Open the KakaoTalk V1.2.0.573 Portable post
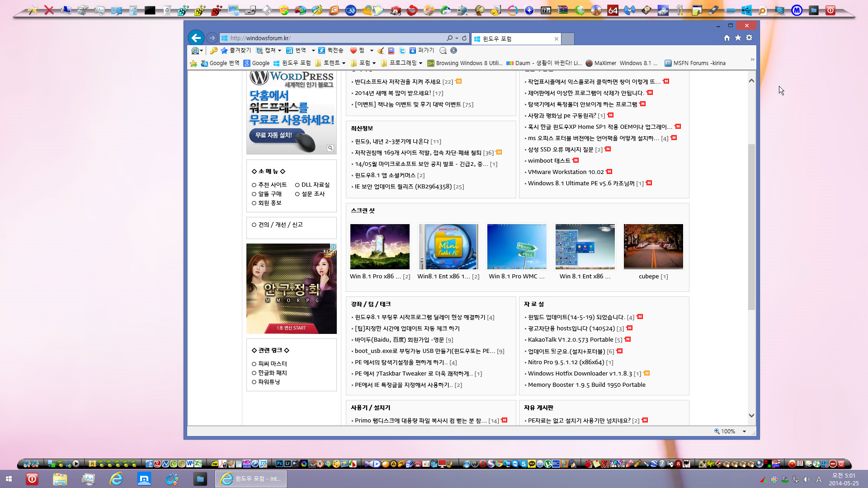The image size is (868, 488). tap(571, 340)
